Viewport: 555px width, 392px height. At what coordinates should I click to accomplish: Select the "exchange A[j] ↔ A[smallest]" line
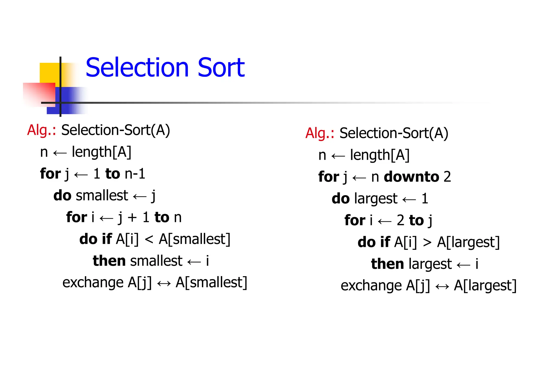(x=155, y=283)
